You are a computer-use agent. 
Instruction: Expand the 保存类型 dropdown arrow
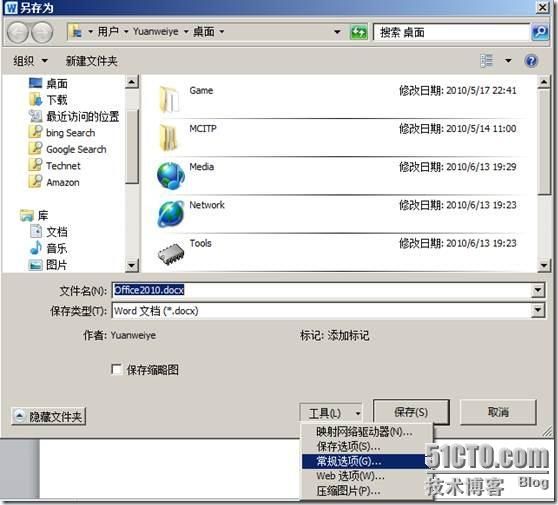538,310
